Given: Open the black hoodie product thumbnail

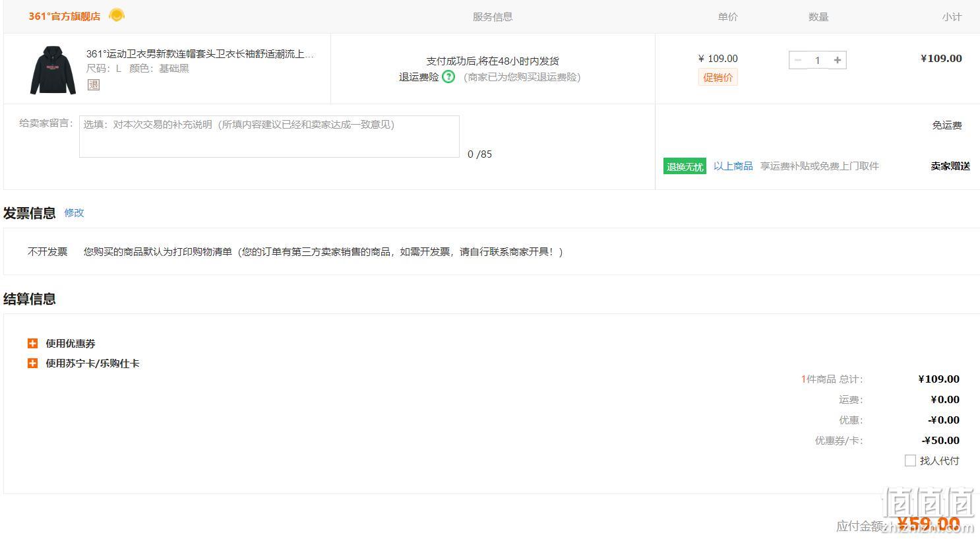Looking at the screenshot, I should point(53,69).
